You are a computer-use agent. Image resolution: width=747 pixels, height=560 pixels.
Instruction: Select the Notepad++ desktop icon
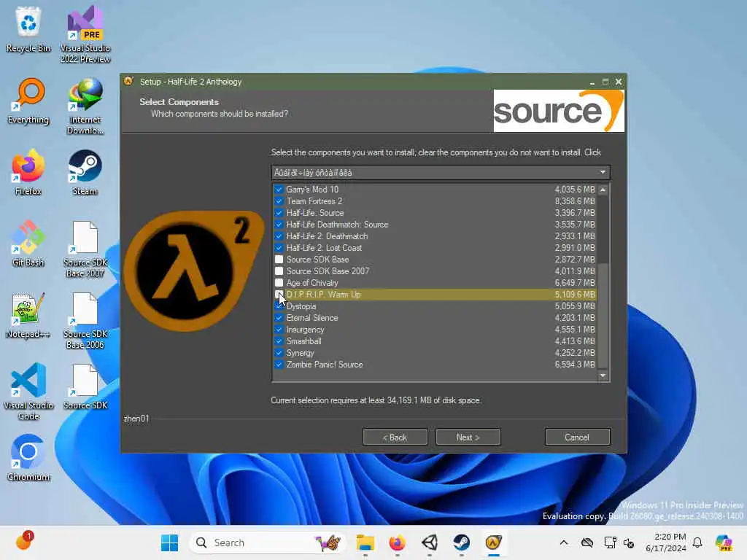(28, 315)
